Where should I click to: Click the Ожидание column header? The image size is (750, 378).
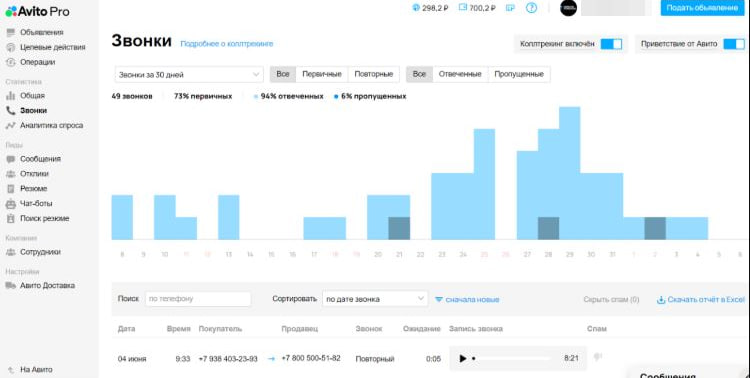point(421,329)
